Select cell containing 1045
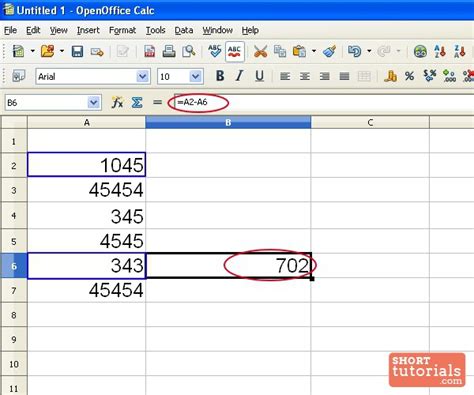 click(86, 165)
